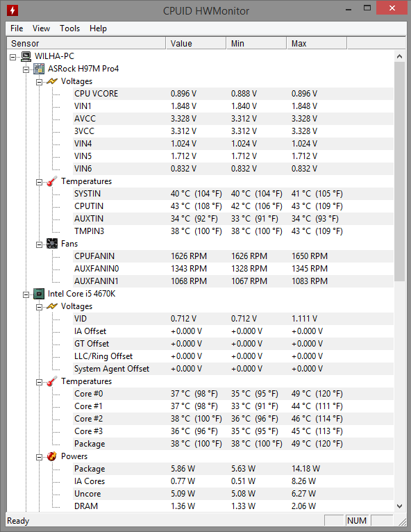411x532 pixels.
Task: Click the Fans icon
Action: (x=52, y=244)
